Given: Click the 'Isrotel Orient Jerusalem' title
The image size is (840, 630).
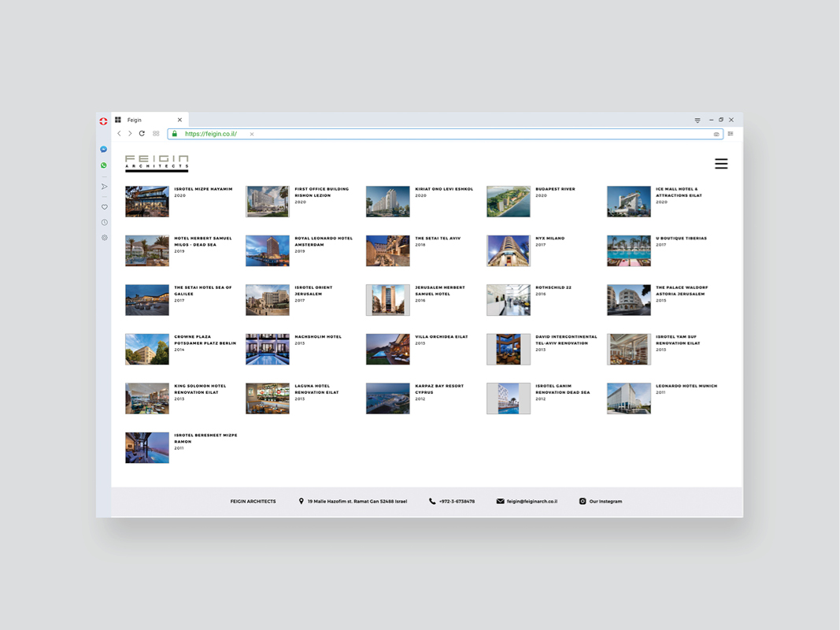Looking at the screenshot, I should pos(313,291).
